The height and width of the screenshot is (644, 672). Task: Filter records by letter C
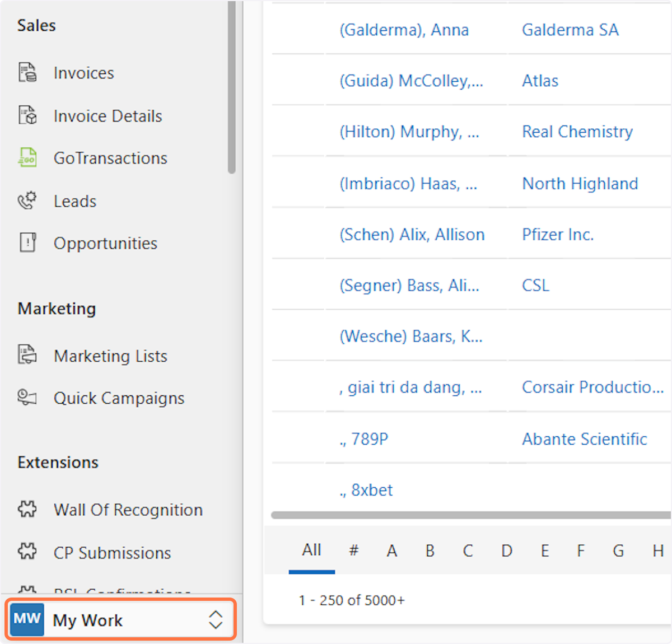coord(468,551)
